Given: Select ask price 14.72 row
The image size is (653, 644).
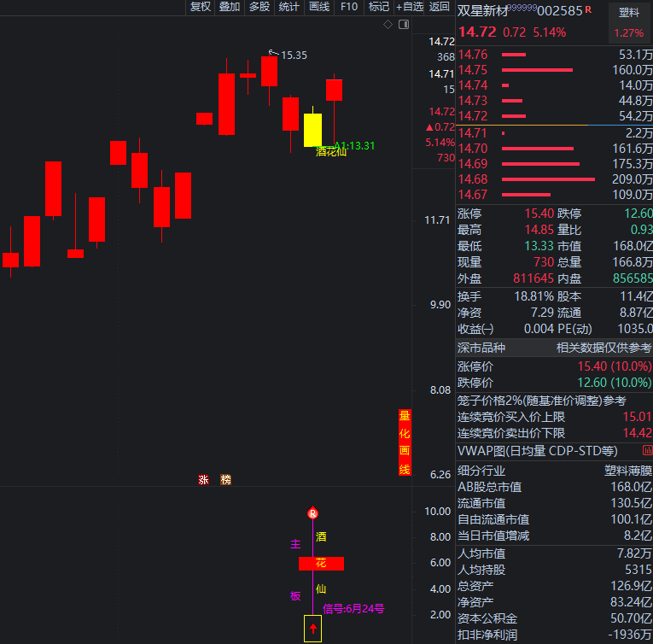Looking at the screenshot, I should click(554, 116).
